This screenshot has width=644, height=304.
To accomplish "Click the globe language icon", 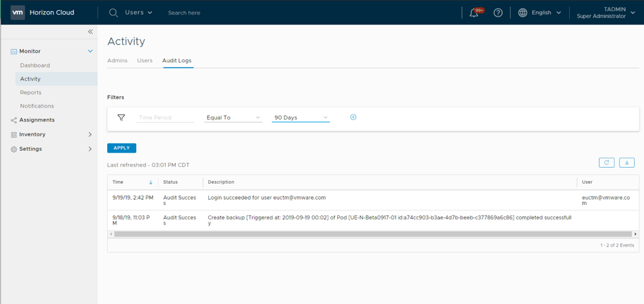I will [522, 13].
